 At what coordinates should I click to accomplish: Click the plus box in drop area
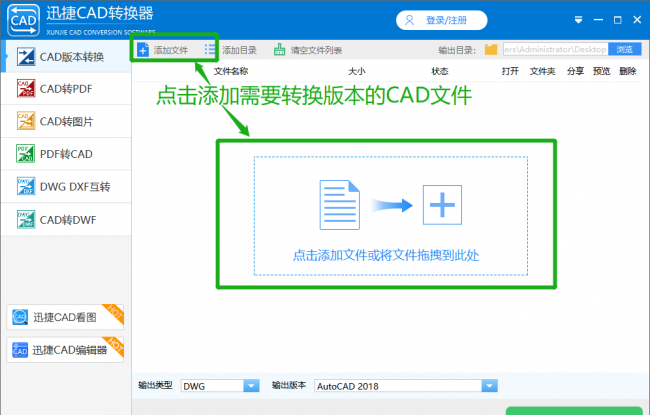point(442,205)
